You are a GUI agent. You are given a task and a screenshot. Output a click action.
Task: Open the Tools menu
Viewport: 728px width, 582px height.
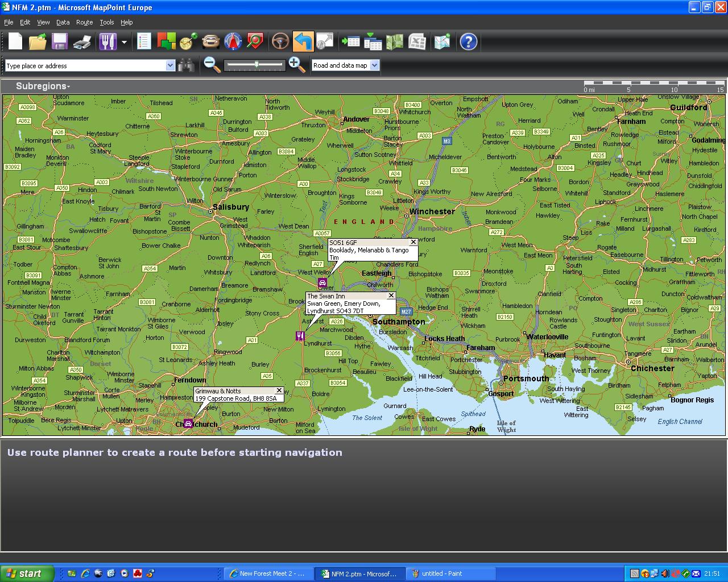tap(107, 22)
